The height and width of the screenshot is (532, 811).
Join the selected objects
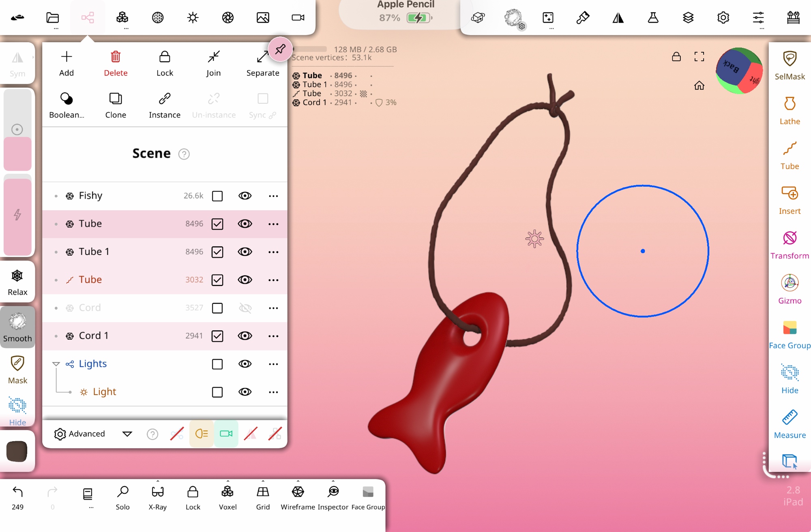213,63
